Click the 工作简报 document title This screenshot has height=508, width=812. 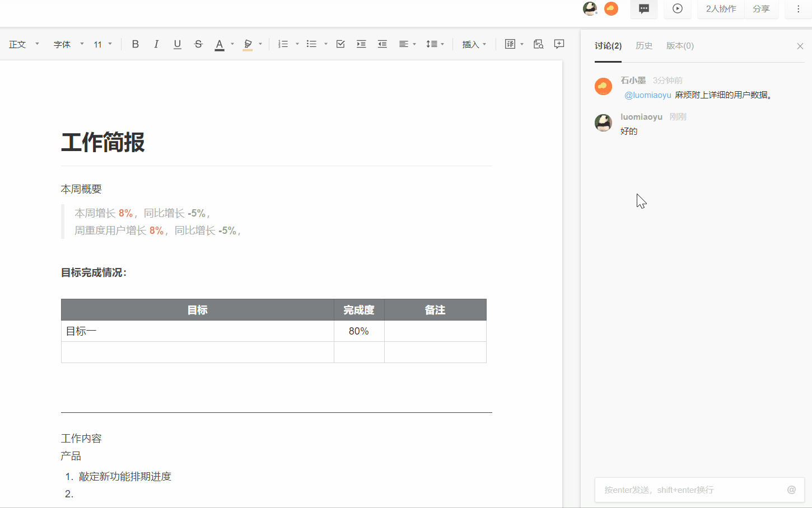tap(103, 142)
